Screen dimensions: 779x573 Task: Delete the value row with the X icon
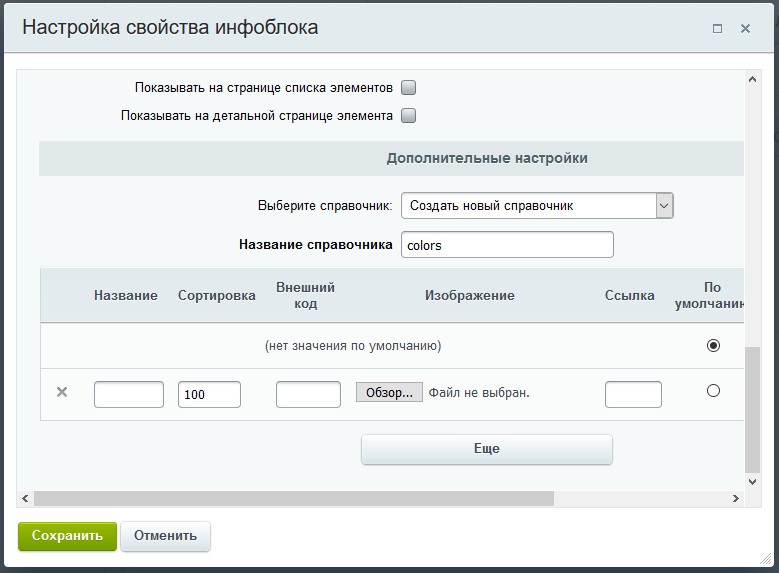(x=62, y=392)
